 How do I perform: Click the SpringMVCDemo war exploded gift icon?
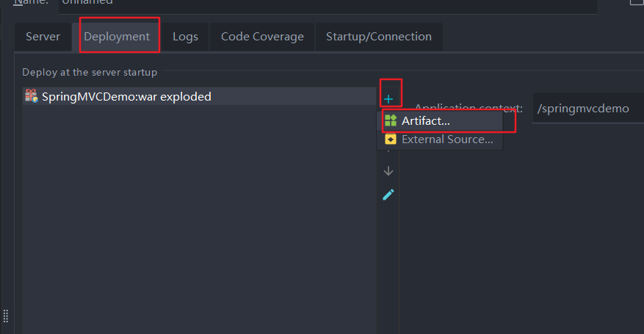pos(31,96)
